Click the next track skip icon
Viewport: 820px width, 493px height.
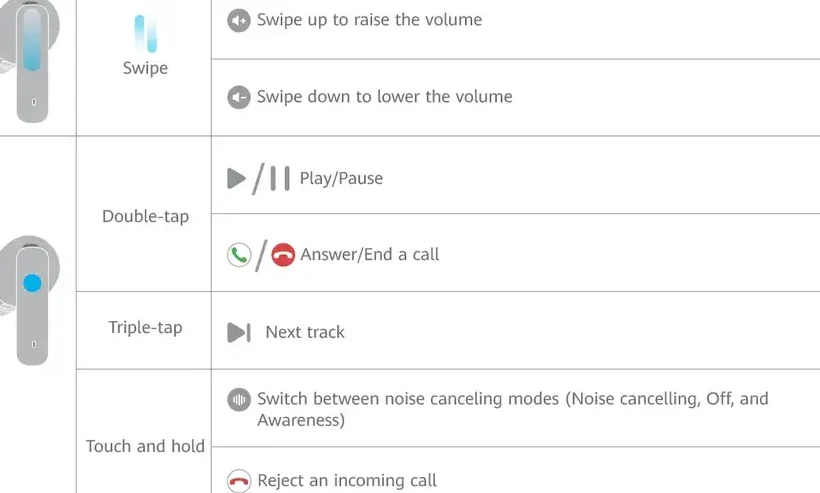pos(239,333)
